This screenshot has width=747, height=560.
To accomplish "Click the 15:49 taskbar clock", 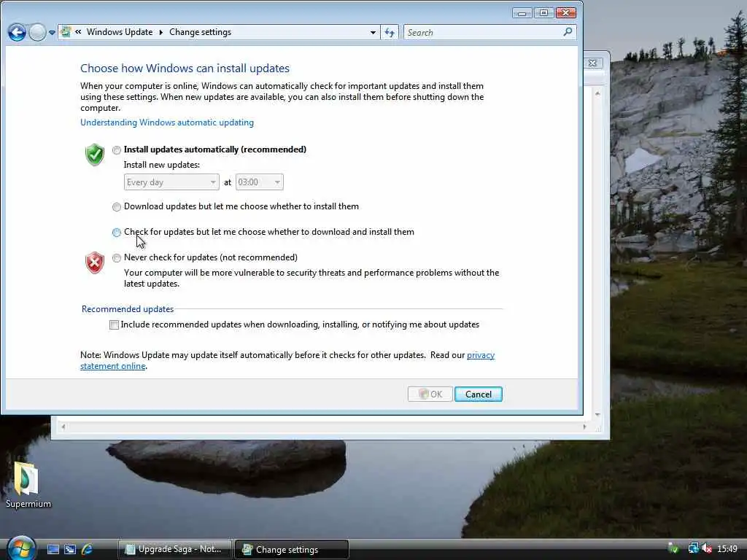I will (727, 549).
